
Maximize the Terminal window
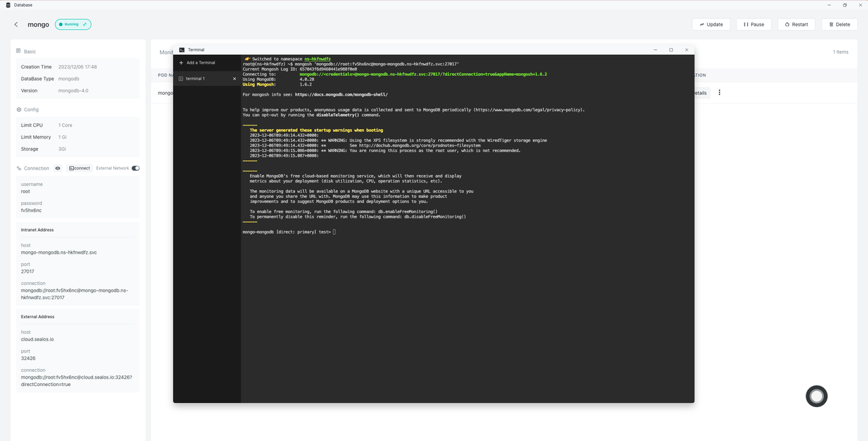point(671,50)
